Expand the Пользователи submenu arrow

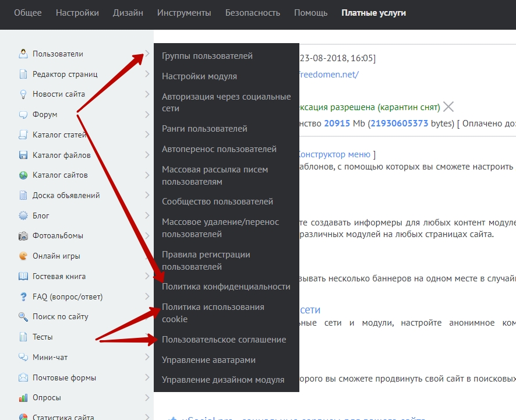[x=147, y=54]
